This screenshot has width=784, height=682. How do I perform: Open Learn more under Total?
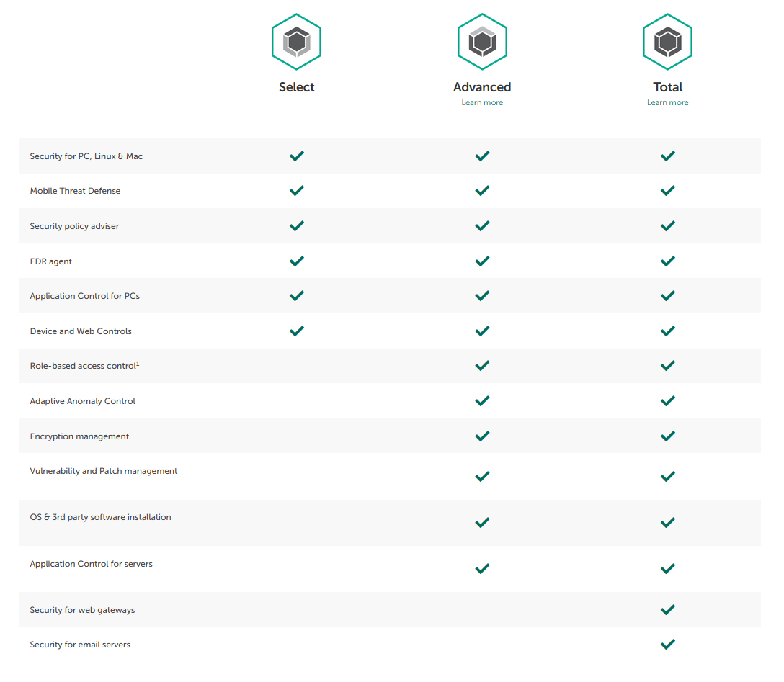[x=667, y=103]
